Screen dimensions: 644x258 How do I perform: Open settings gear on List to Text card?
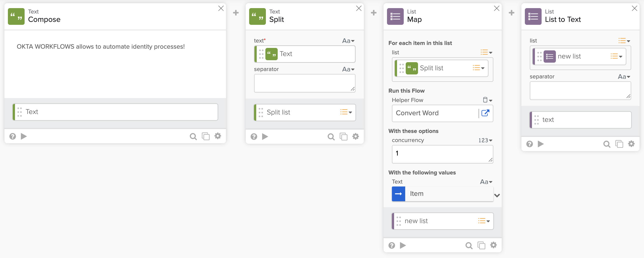(x=631, y=144)
